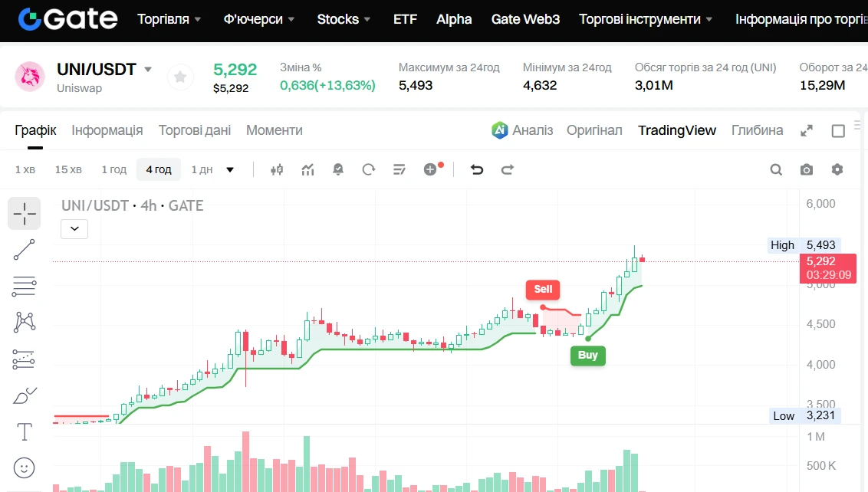The width and height of the screenshot is (868, 492).
Task: Open the indicator templates list icon
Action: tap(399, 169)
